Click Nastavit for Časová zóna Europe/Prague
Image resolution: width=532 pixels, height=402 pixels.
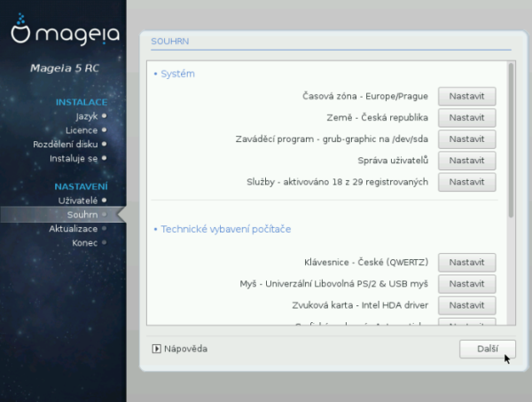click(467, 97)
